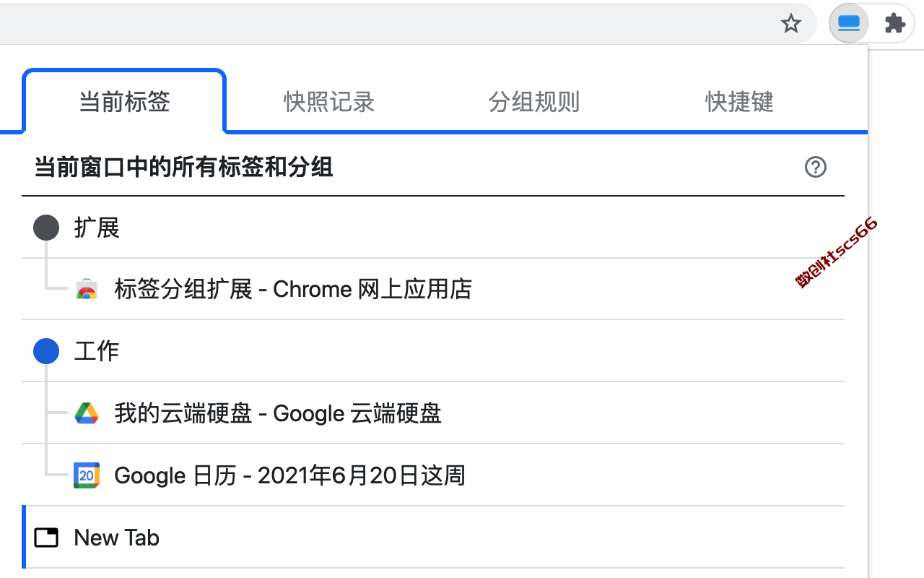Viewport: 924px width, 578px height.
Task: Click the New Tab window icon
Action: coord(46,538)
